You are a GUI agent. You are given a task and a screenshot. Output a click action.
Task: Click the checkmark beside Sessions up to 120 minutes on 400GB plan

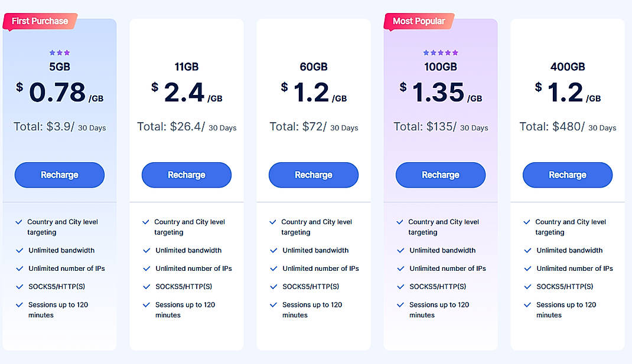tap(527, 305)
